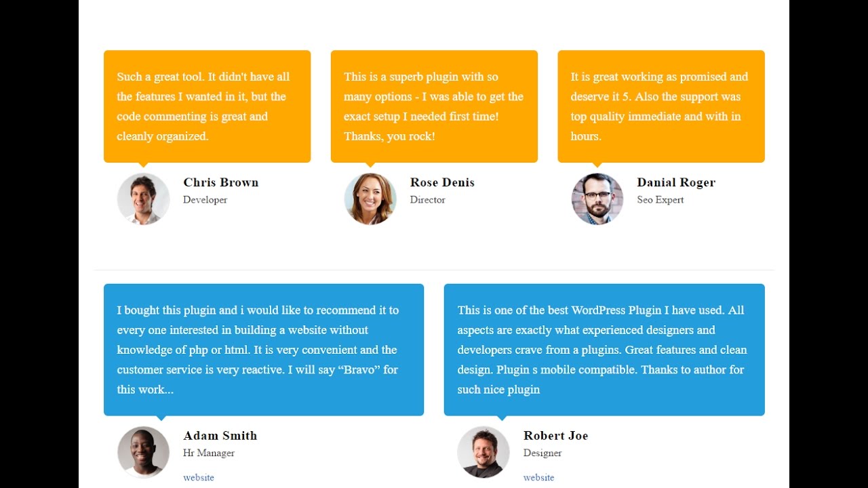Click the "Seo Expert" job title
This screenshot has width=868, height=488.
pos(660,200)
